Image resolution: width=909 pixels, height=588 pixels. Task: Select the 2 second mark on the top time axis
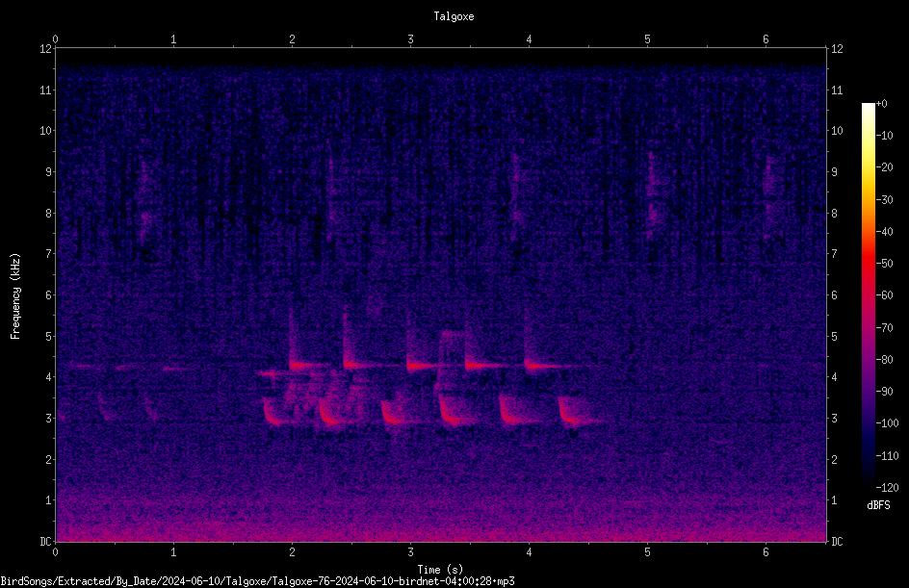point(292,40)
